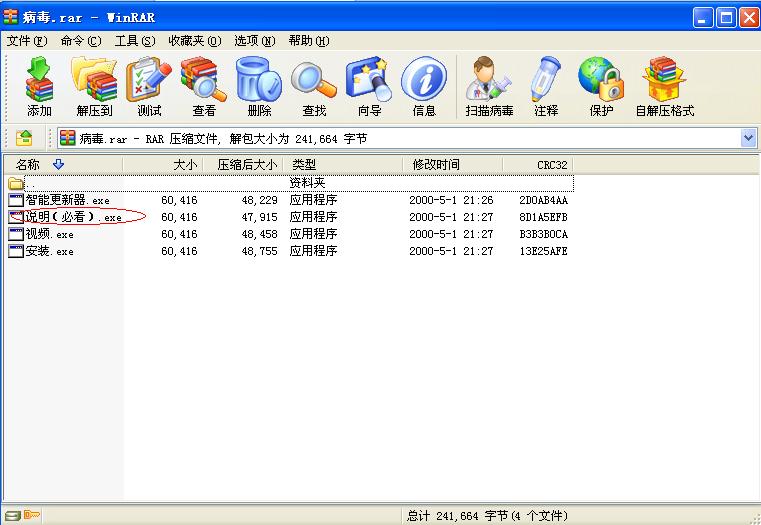Click compressed size 48,755

pos(260,251)
